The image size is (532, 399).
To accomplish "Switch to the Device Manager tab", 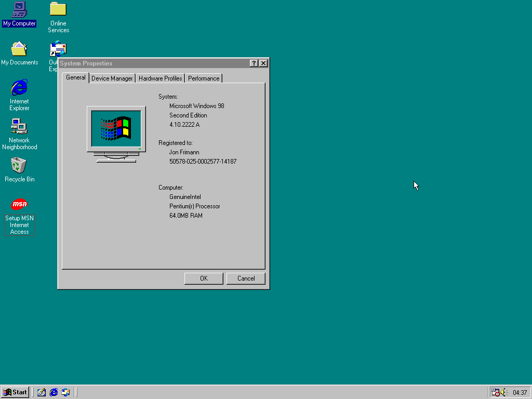I will coord(112,78).
